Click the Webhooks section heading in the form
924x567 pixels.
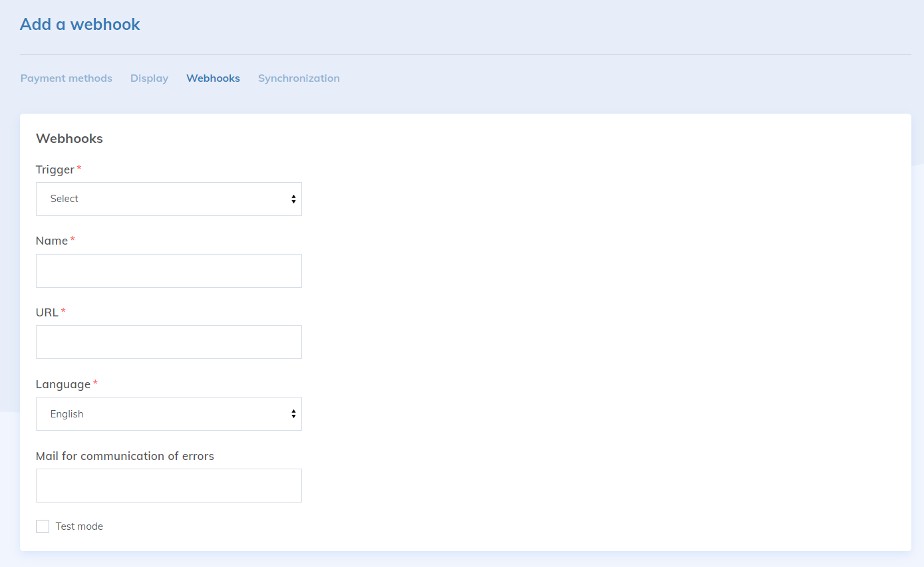69,138
